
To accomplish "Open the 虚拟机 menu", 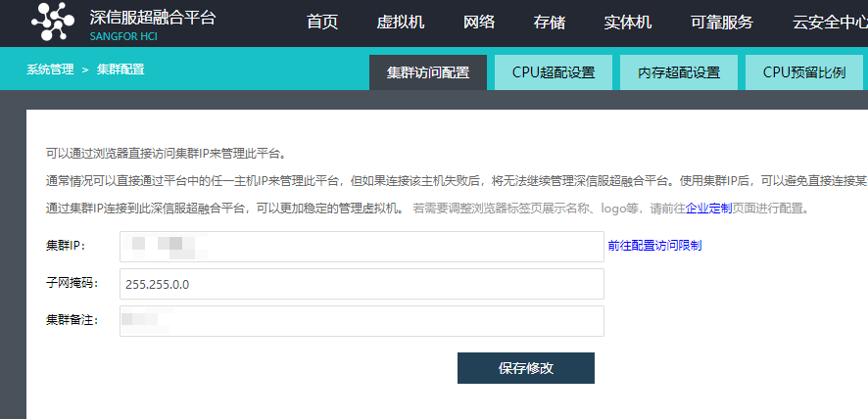I will tap(401, 23).
